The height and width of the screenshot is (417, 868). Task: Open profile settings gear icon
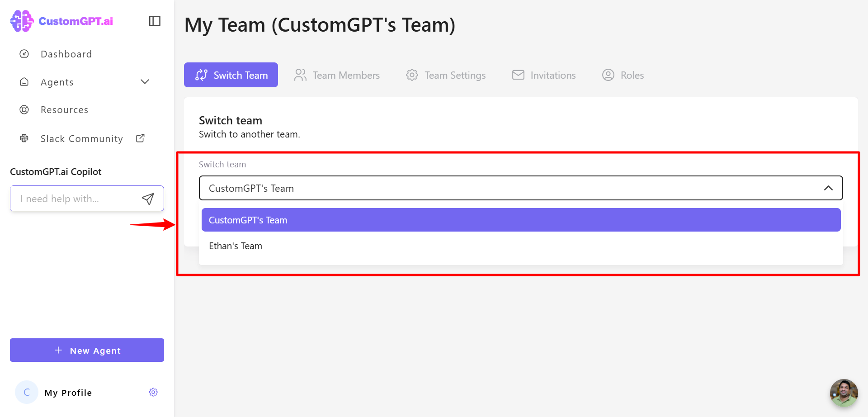click(153, 392)
